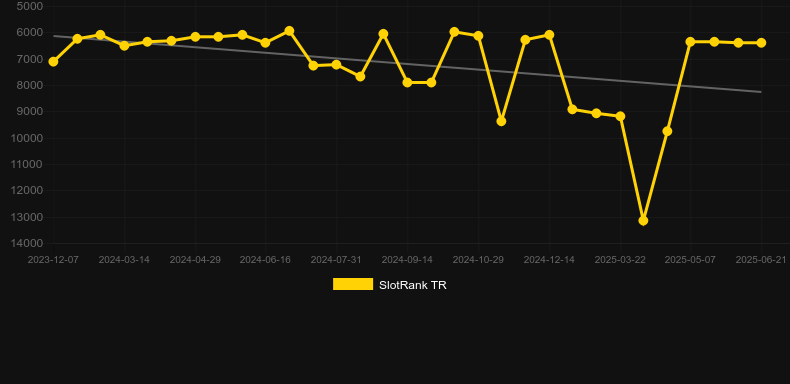This screenshot has height=384, width=790.
Task: Click the 2024-12-14 date label
Action: (x=549, y=260)
